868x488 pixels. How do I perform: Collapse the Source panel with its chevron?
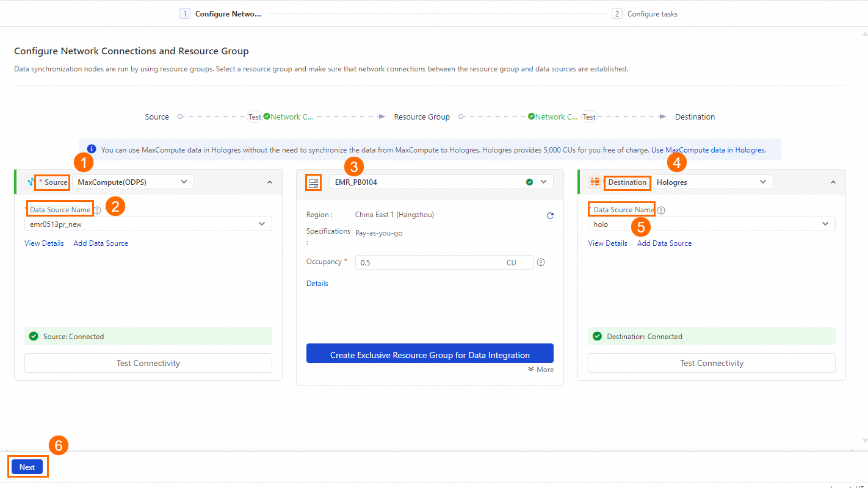[269, 181]
